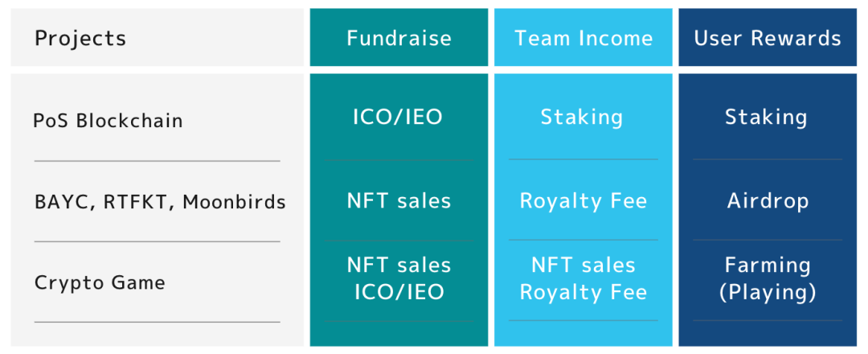Click the Airdrop reward cell
868x354 pixels.
pos(768,200)
